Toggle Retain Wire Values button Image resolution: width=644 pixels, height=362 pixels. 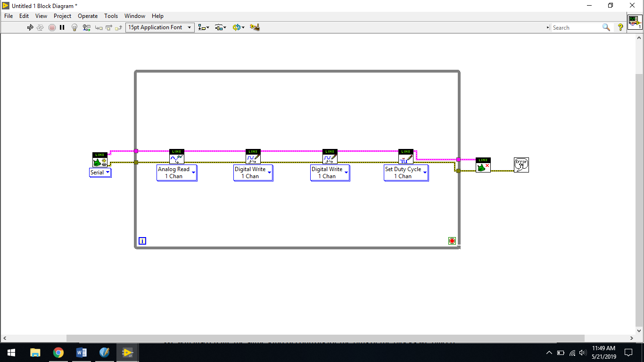click(87, 27)
